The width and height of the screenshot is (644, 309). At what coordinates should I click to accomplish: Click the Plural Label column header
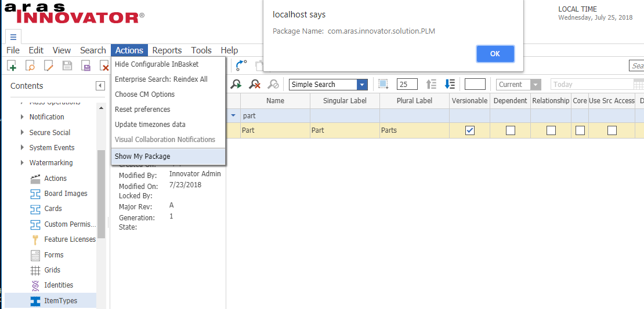pos(414,100)
